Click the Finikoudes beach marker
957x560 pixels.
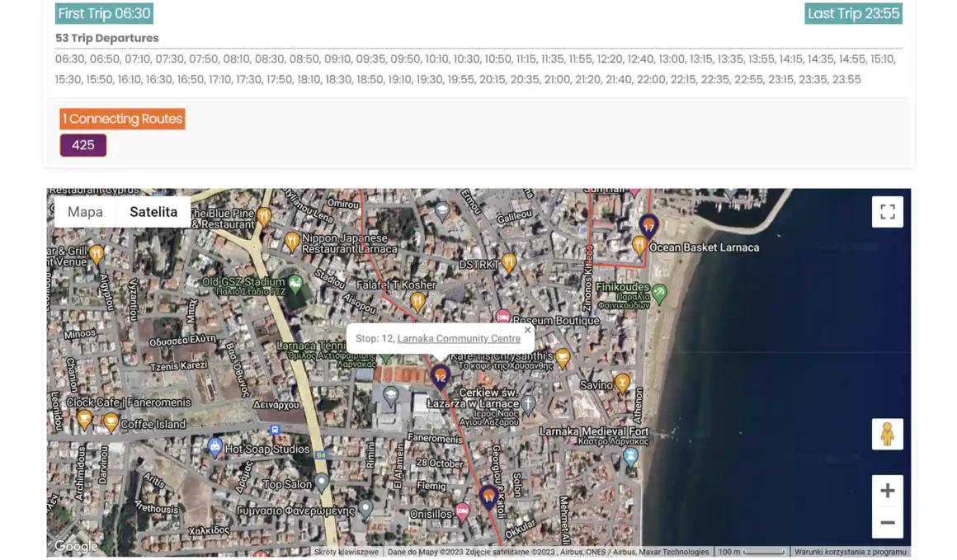658,292
